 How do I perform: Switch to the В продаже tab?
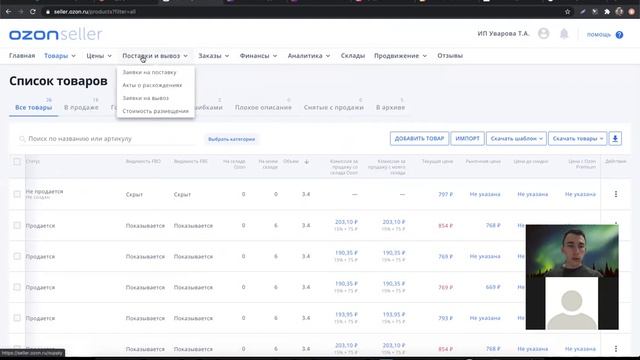81,107
